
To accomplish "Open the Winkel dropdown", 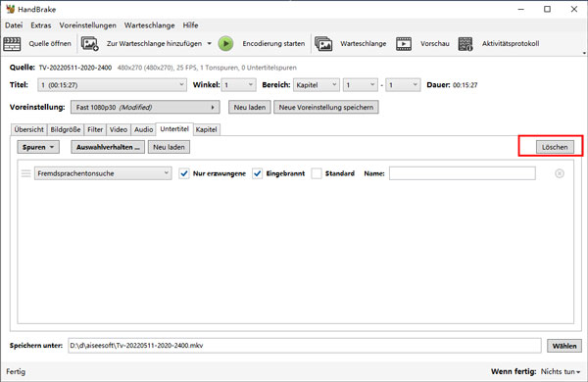I will coord(238,85).
